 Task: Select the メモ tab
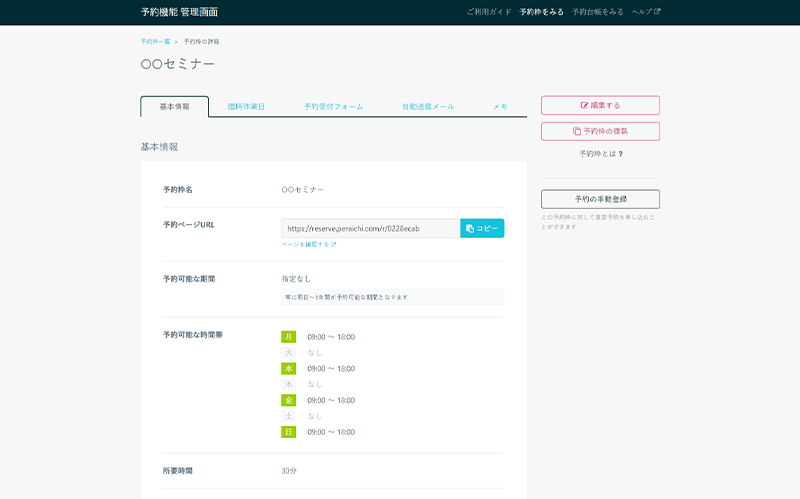point(500,106)
